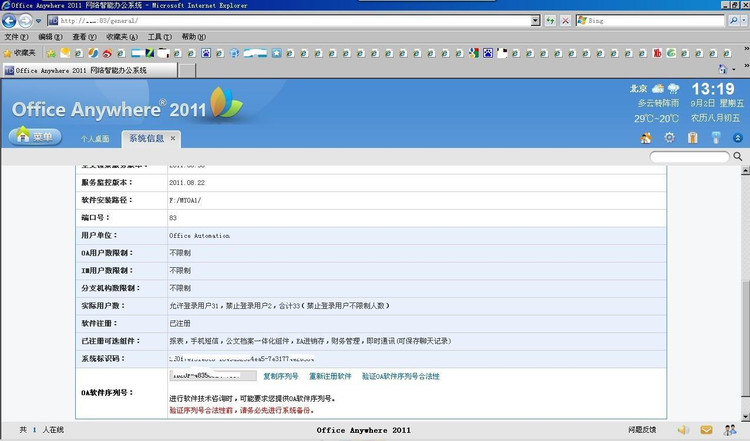Open the Weibo bookmark in the favorites bar
Viewport: 750px width, 441px height.
tap(107, 53)
